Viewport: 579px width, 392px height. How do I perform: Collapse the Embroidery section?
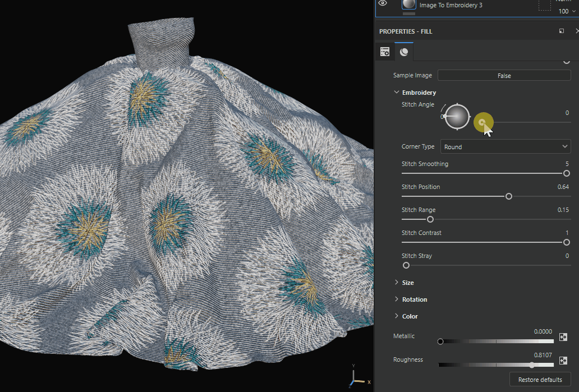coord(397,93)
